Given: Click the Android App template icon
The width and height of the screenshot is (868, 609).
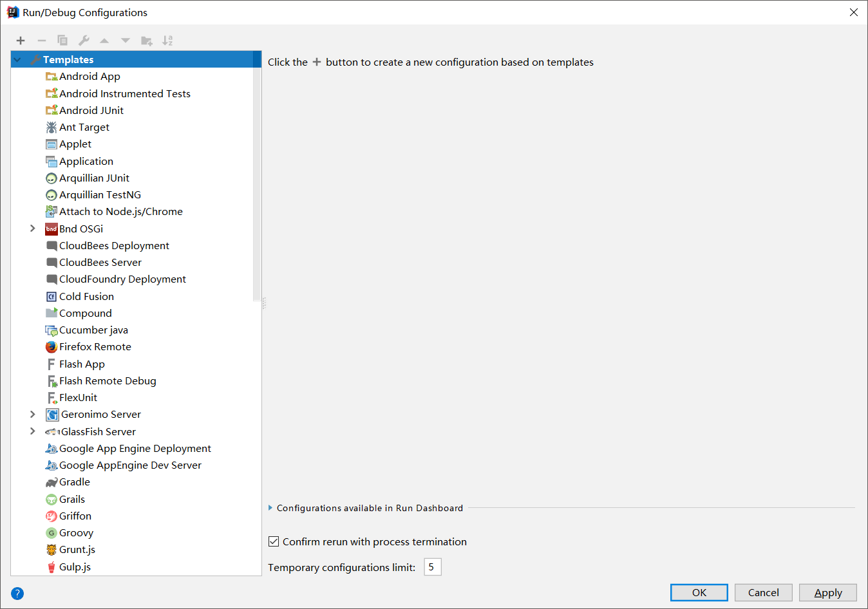Looking at the screenshot, I should click(52, 77).
